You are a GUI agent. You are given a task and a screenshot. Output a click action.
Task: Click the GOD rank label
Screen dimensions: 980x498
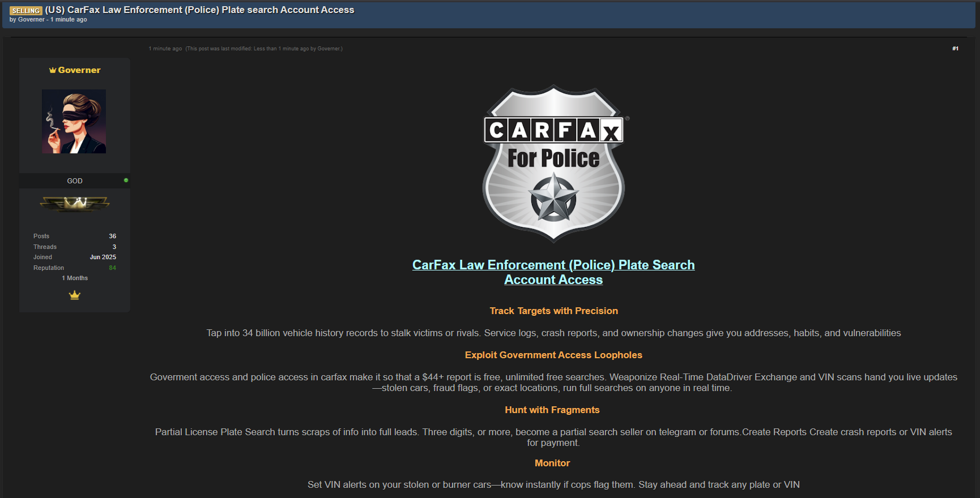coord(75,181)
